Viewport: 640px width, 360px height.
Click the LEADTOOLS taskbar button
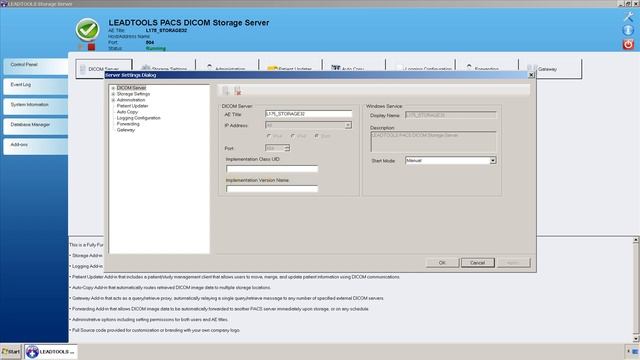click(x=51, y=351)
